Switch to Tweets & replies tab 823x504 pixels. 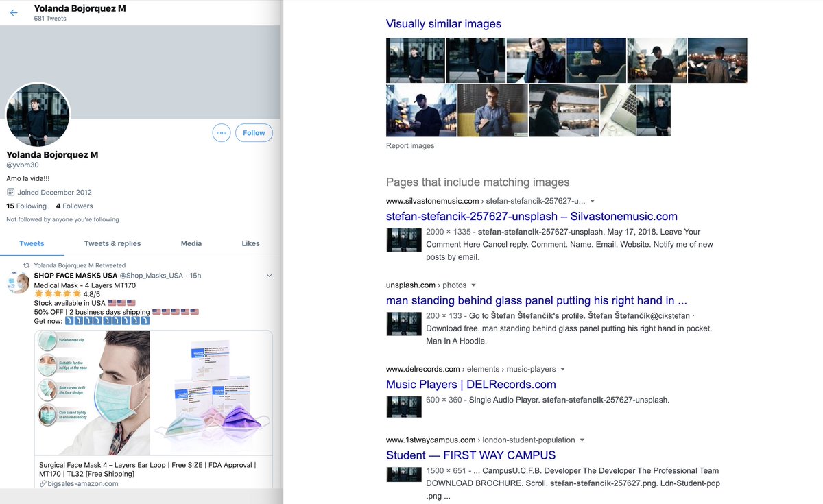click(x=112, y=243)
